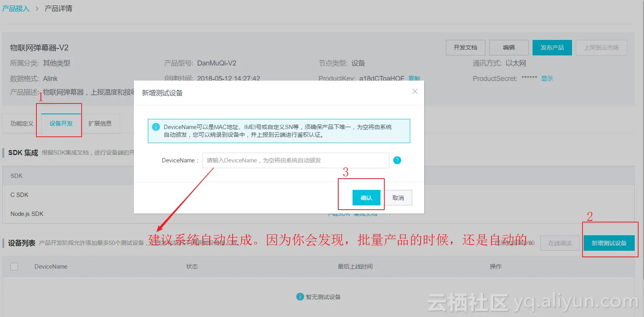644x317 pixels.
Task: Open 开发文档
Action: tap(465, 48)
